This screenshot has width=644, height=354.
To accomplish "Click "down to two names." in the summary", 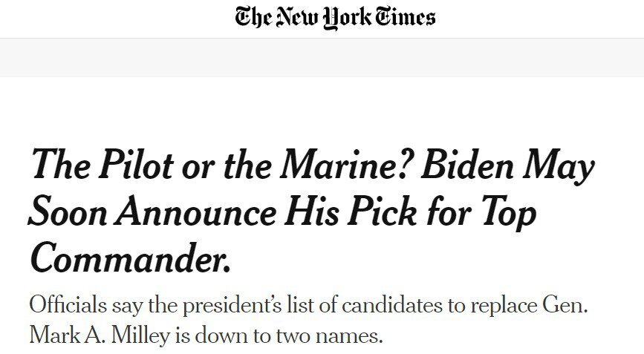I will [x=289, y=336].
